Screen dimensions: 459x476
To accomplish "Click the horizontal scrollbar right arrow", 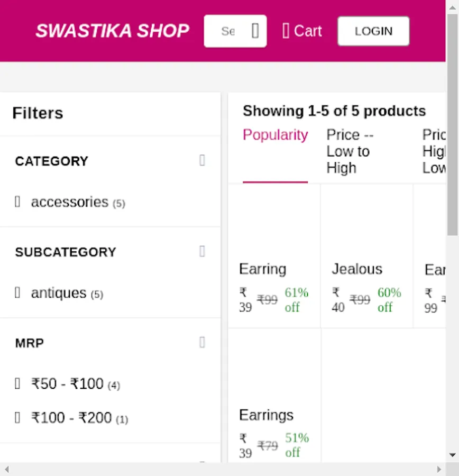I will pos(439,469).
